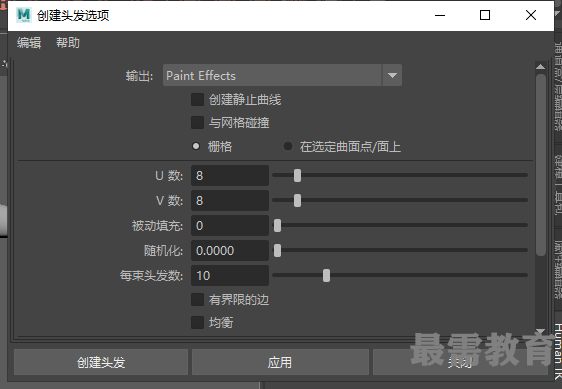This screenshot has height=389, width=562.
Task: Click the V 数 input field
Action: pos(230,200)
